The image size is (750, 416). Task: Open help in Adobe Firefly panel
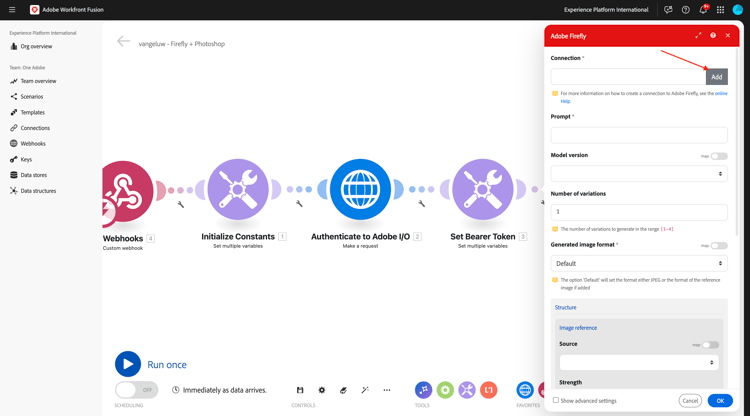tap(713, 35)
